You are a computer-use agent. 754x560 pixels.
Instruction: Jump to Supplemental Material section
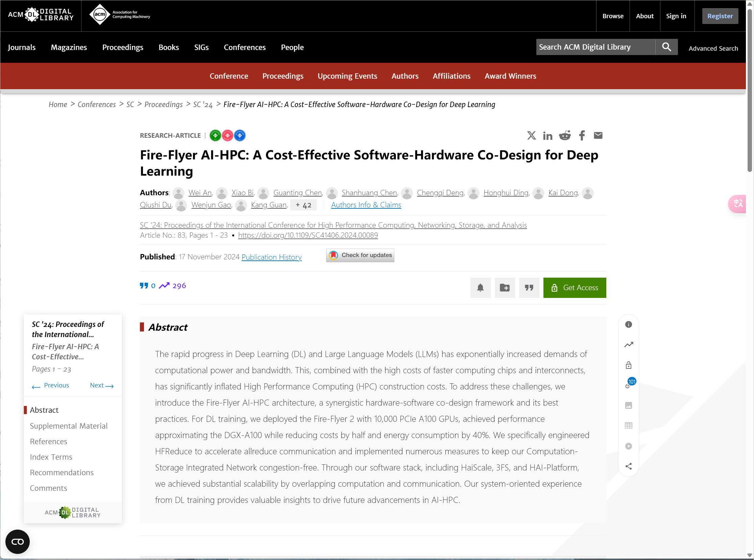coord(69,426)
